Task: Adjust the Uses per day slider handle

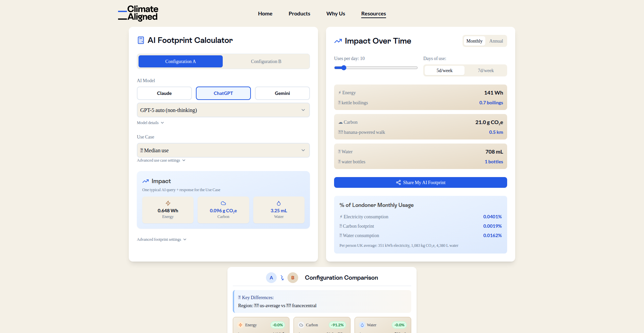Action: pos(343,68)
